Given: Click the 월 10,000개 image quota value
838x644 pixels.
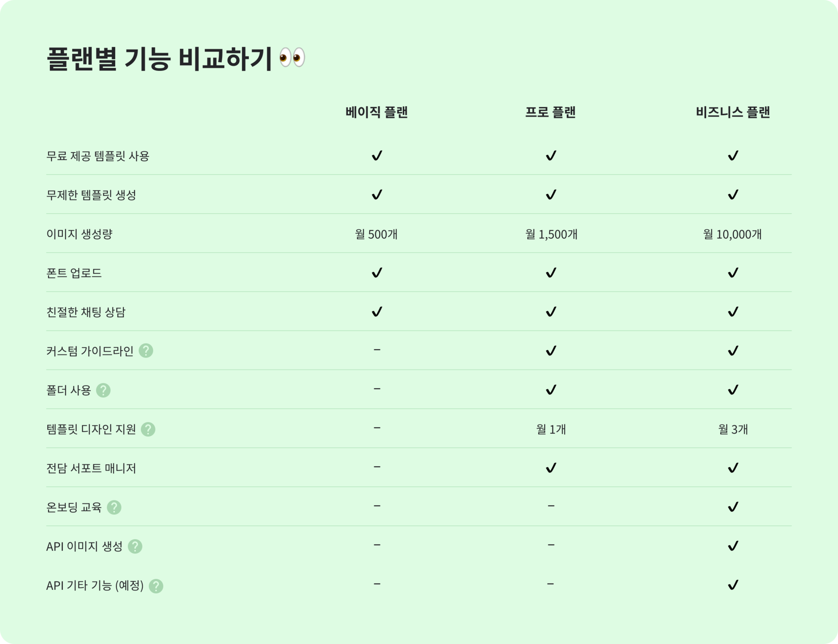Looking at the screenshot, I should (x=732, y=234).
